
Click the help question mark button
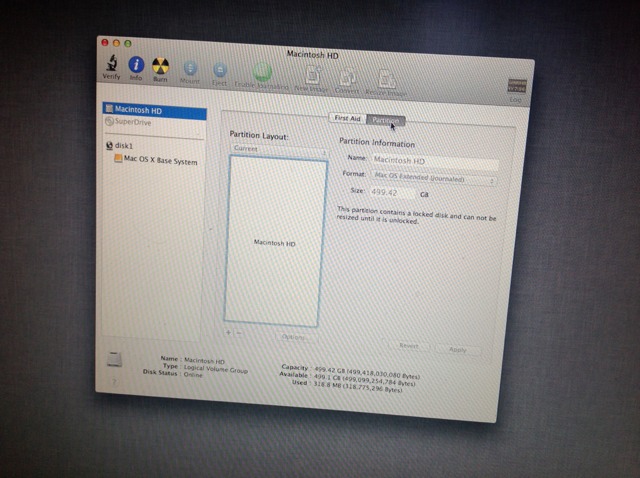pos(114,382)
